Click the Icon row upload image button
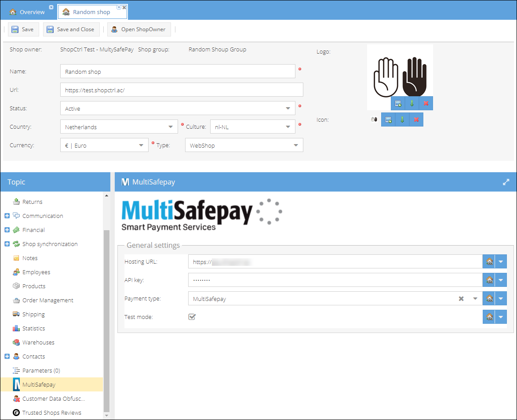 pos(388,119)
